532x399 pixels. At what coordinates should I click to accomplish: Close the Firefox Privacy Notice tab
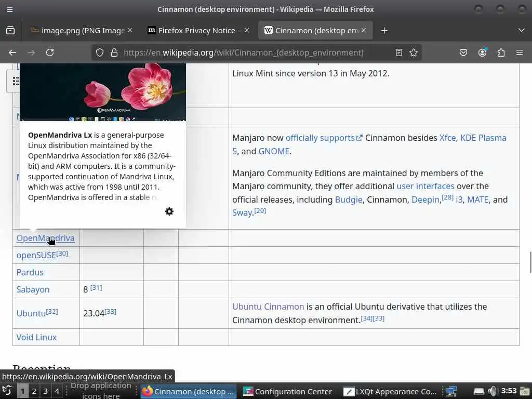pos(247,31)
